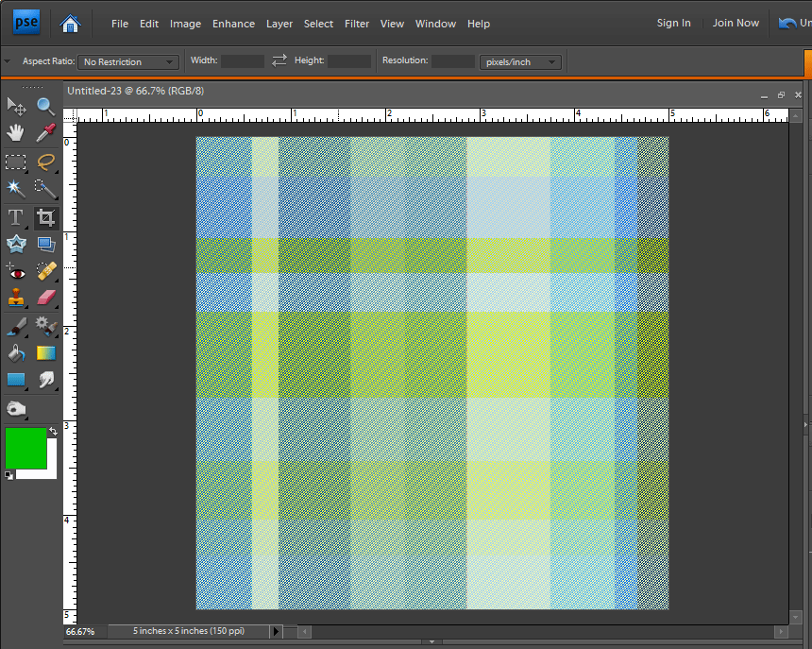Viewport: 812px width, 649px height.
Task: Choose the Rectangular Marquee tool
Action: pos(16,162)
